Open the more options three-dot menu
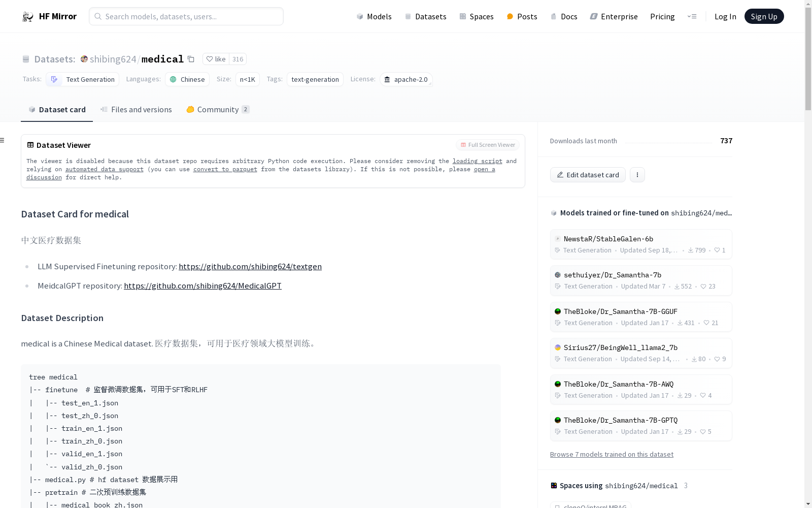 click(637, 175)
